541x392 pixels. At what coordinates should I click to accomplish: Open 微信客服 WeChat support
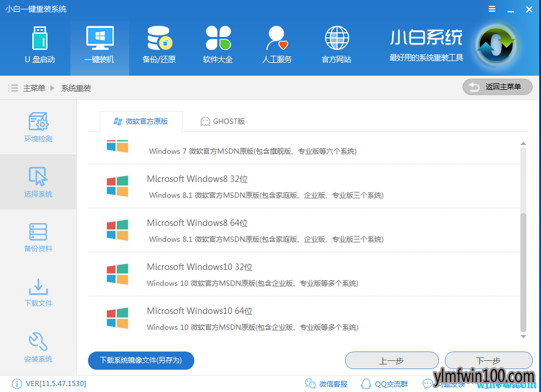326,384
